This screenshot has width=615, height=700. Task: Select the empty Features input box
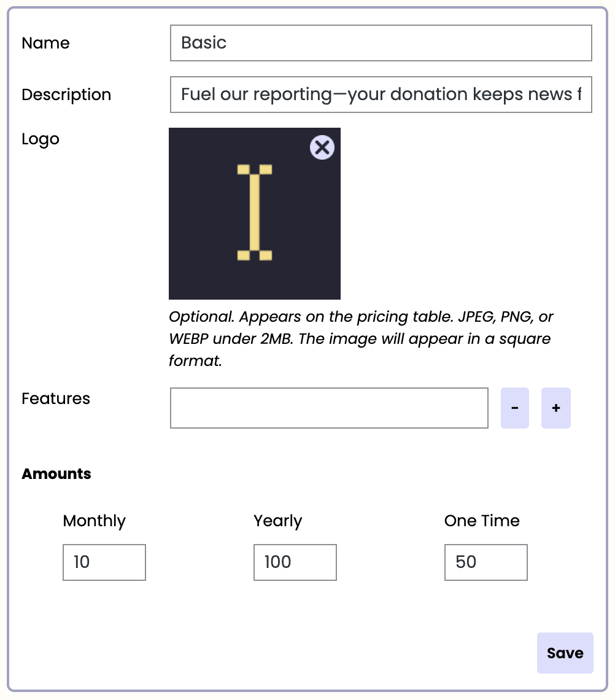click(x=329, y=408)
